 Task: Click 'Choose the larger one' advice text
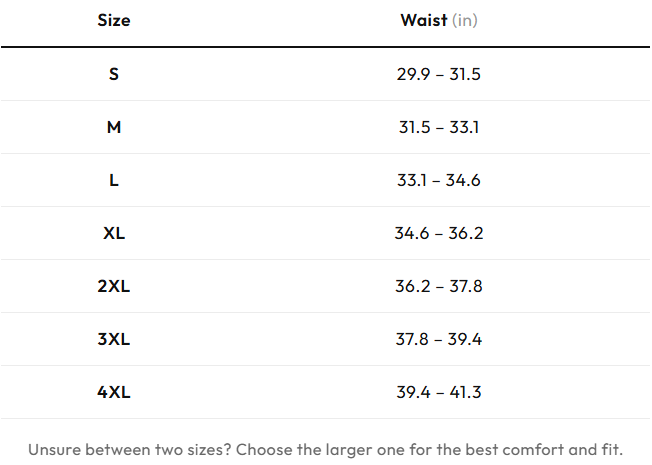point(320,450)
